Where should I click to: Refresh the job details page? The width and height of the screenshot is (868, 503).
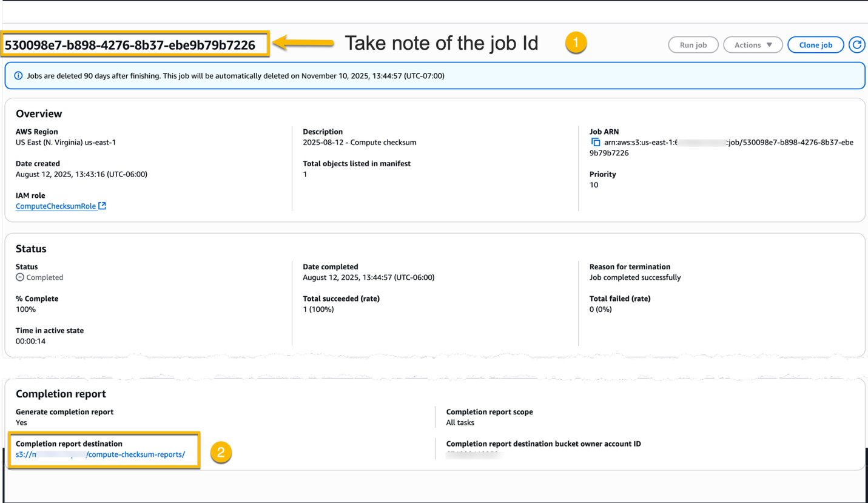click(857, 44)
